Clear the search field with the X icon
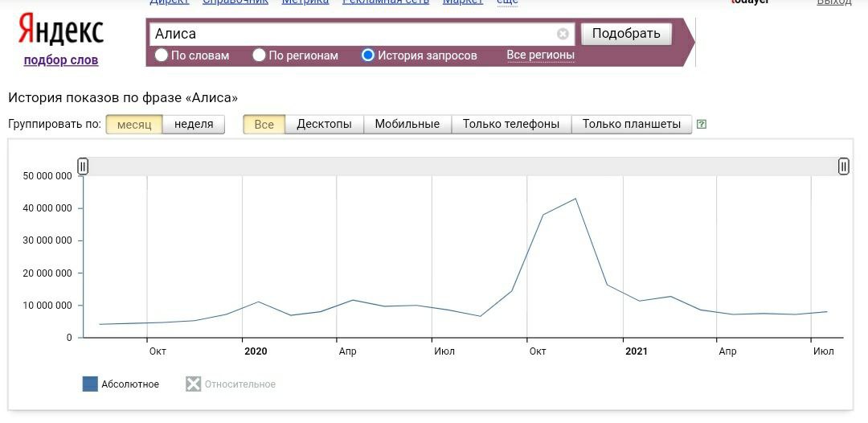Viewport: 868px width, 423px height. pyautogui.click(x=563, y=34)
